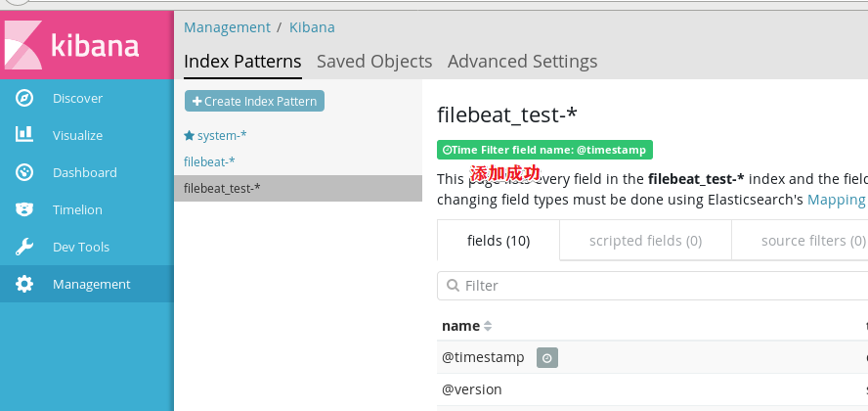Click star icon next to system-* pattern
Image resolution: width=868 pixels, height=411 pixels.
(190, 136)
